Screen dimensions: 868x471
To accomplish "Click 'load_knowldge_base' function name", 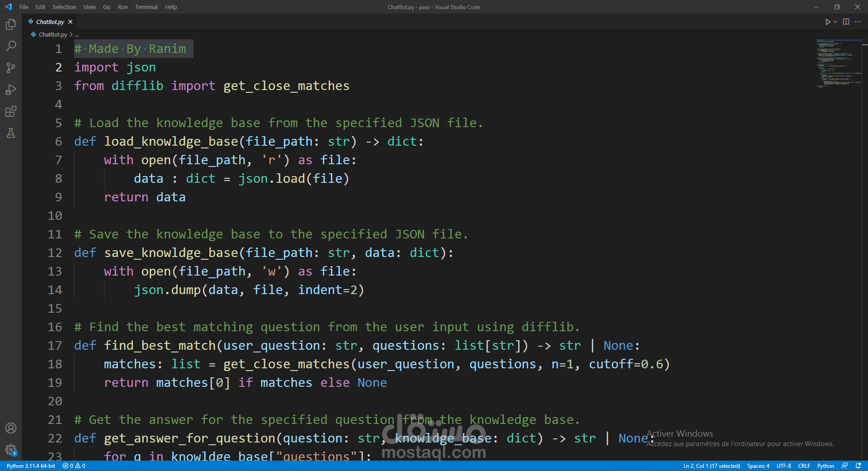I will point(171,142).
